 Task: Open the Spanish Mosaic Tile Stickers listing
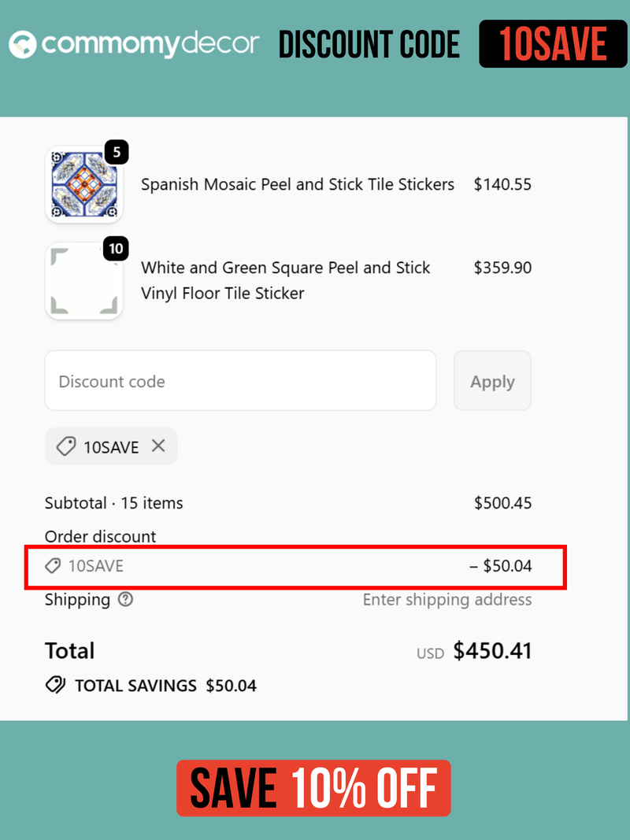pyautogui.click(x=297, y=184)
